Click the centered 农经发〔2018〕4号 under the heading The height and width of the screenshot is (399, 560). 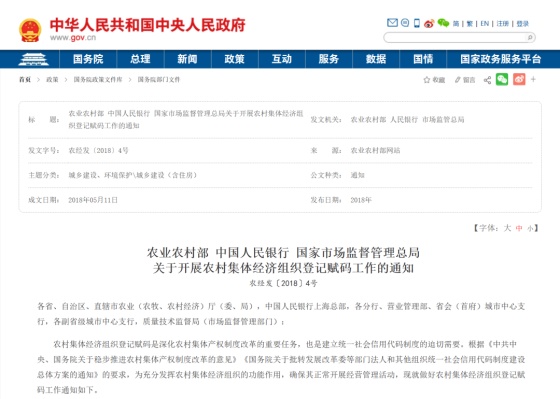point(283,284)
